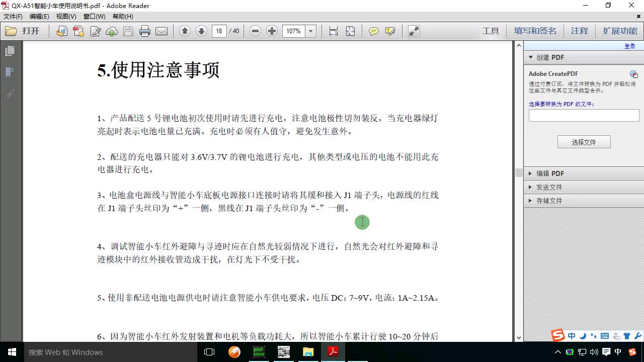This screenshot has height=362, width=644.
Task: Click the vertical scrollbar up arrow
Action: tap(518, 46)
